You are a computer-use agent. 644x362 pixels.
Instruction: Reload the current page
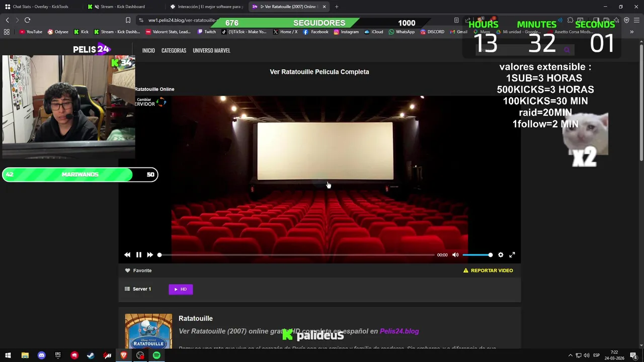[x=27, y=20]
